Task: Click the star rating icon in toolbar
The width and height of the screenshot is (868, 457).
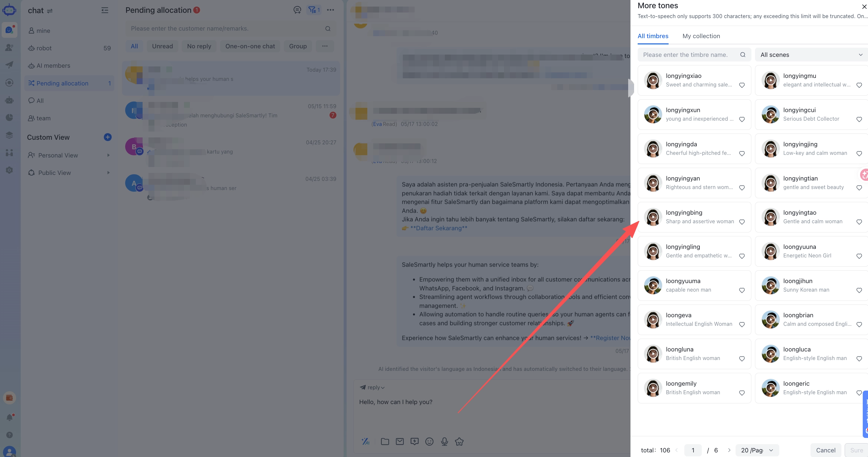Action: tap(459, 442)
